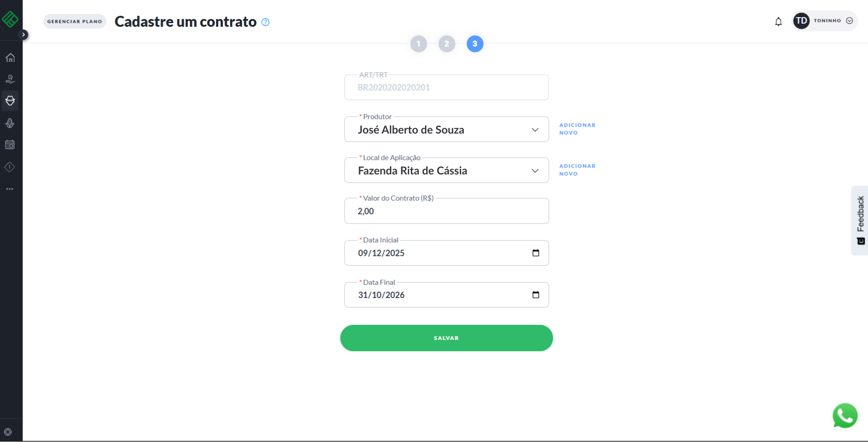Open the corn crop sidebar icon
Viewport: 868px width, 442px height.
[x=10, y=123]
